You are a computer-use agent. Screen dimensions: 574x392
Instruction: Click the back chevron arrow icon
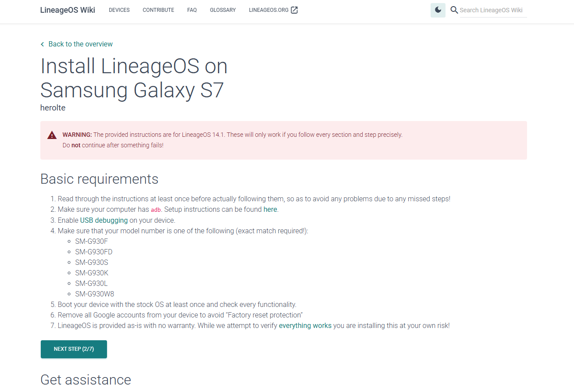tap(42, 44)
